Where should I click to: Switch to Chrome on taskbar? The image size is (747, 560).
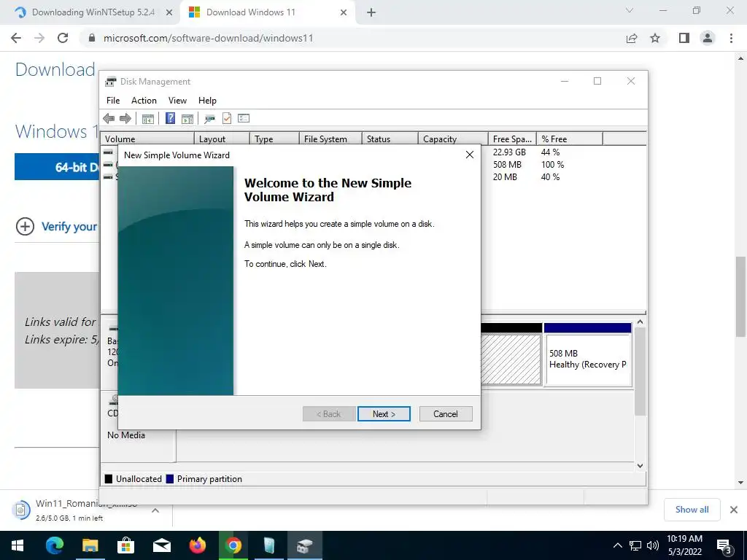click(x=233, y=545)
